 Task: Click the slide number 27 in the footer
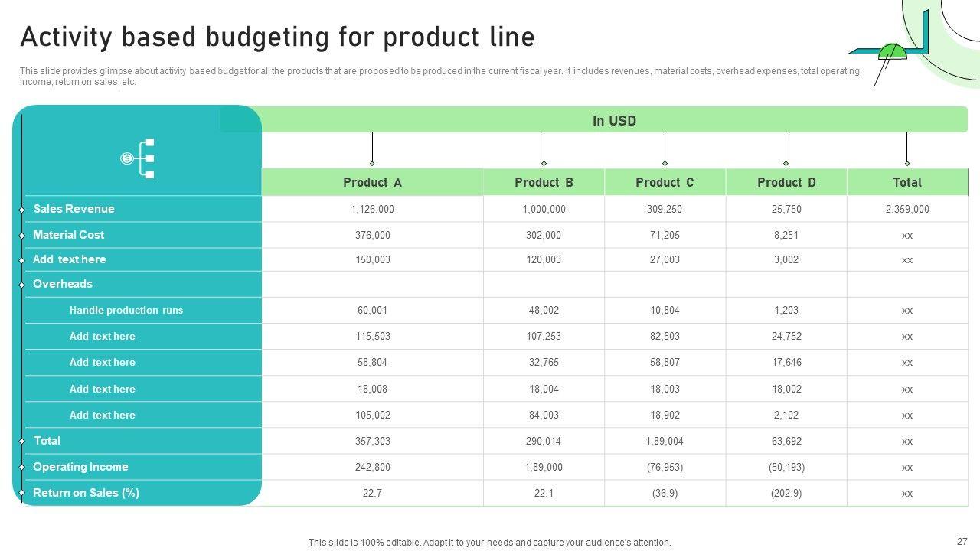tap(962, 541)
